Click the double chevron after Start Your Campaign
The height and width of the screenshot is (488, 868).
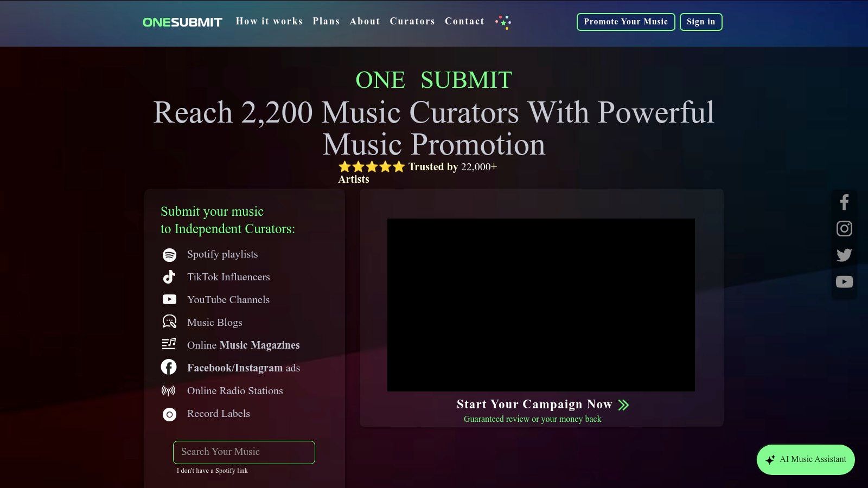[x=624, y=405]
